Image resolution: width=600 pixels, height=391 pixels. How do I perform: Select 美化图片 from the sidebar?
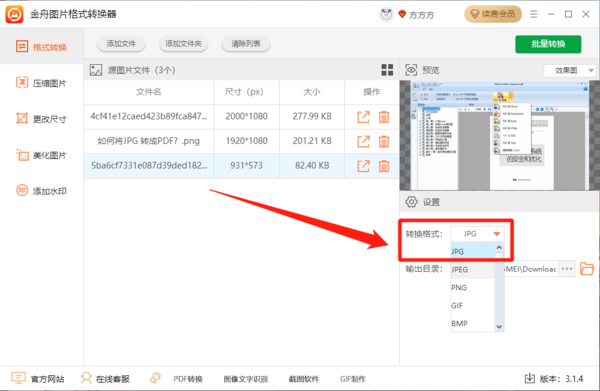pos(41,155)
